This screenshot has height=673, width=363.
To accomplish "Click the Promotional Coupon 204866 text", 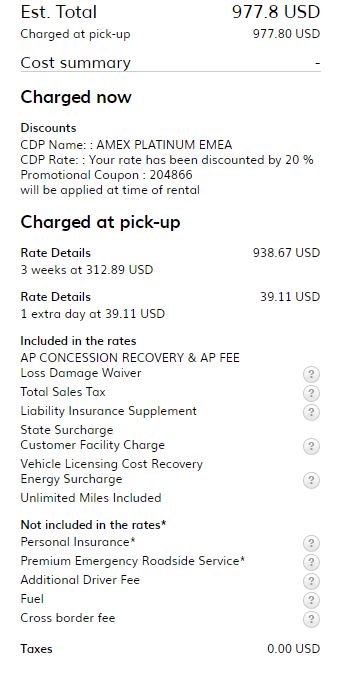I will (x=106, y=175).
